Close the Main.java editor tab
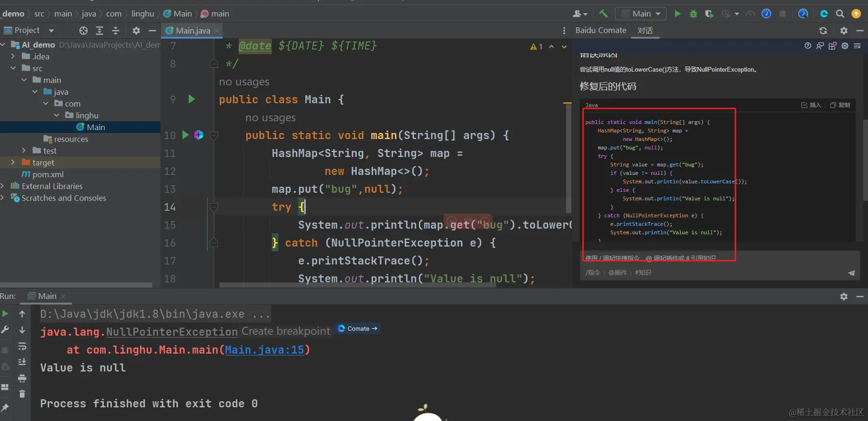 point(217,31)
